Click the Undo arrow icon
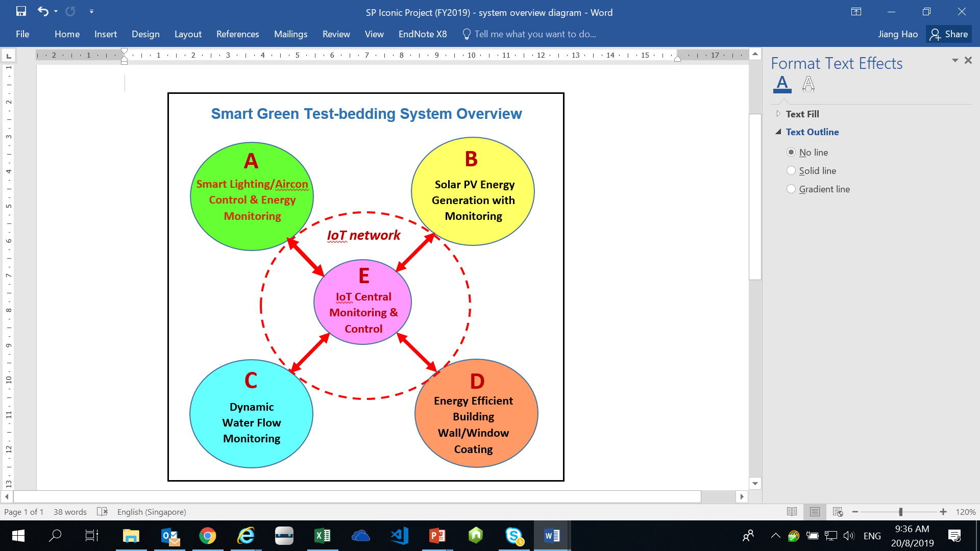980x551 pixels. point(43,11)
